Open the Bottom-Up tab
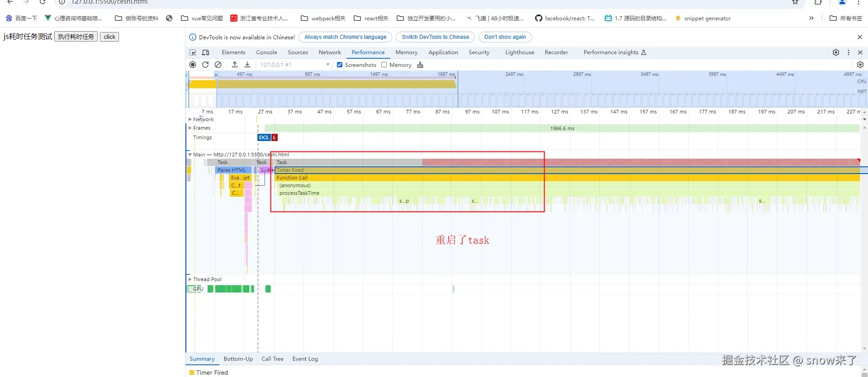This screenshot has width=868, height=377. click(x=238, y=359)
